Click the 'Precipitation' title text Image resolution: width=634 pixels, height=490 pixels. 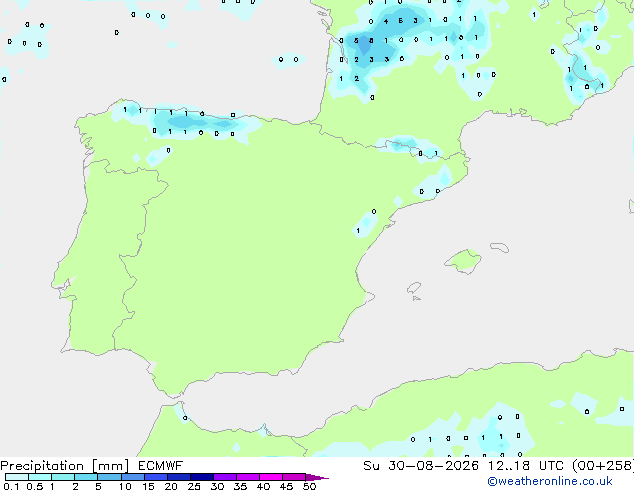(42, 466)
